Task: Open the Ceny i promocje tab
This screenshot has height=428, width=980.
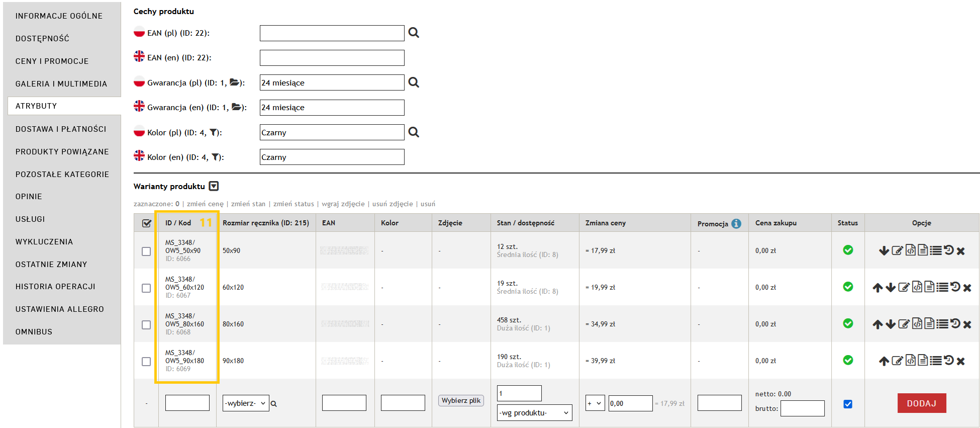Action: (52, 61)
